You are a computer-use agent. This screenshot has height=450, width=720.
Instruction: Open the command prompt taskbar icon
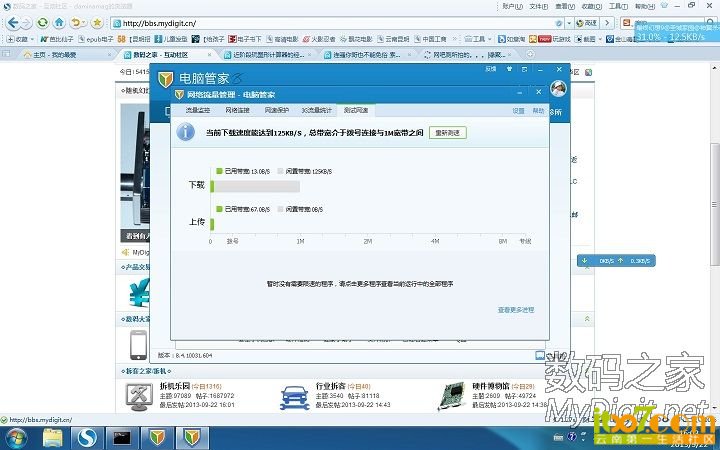[x=122, y=438]
